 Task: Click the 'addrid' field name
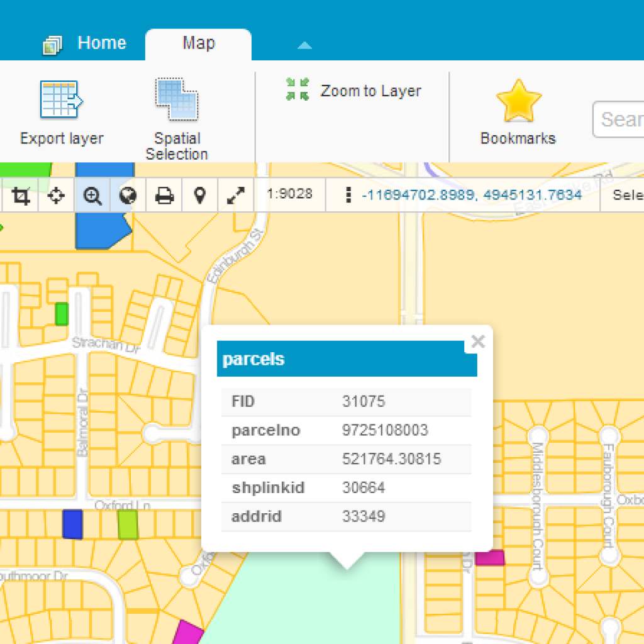257,516
